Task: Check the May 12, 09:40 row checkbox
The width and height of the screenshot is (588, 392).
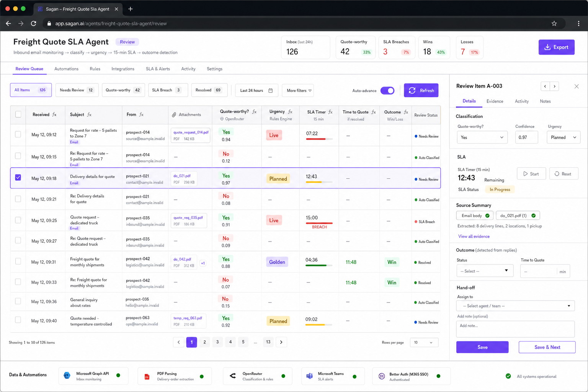Action: 18,320
